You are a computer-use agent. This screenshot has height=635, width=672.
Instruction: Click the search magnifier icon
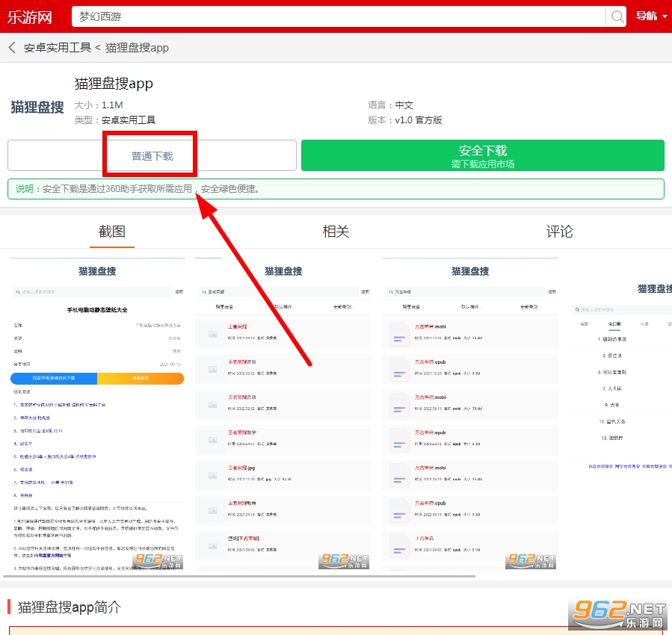tap(617, 16)
